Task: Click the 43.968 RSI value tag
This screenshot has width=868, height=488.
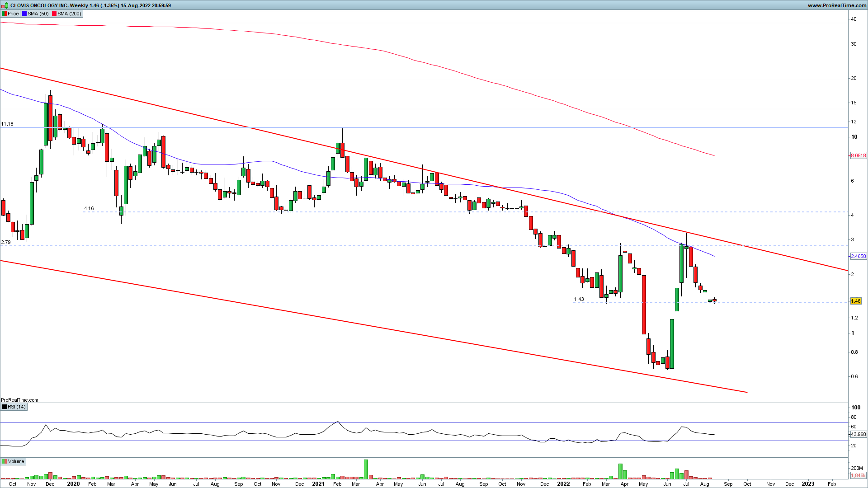Action: pyautogui.click(x=858, y=434)
